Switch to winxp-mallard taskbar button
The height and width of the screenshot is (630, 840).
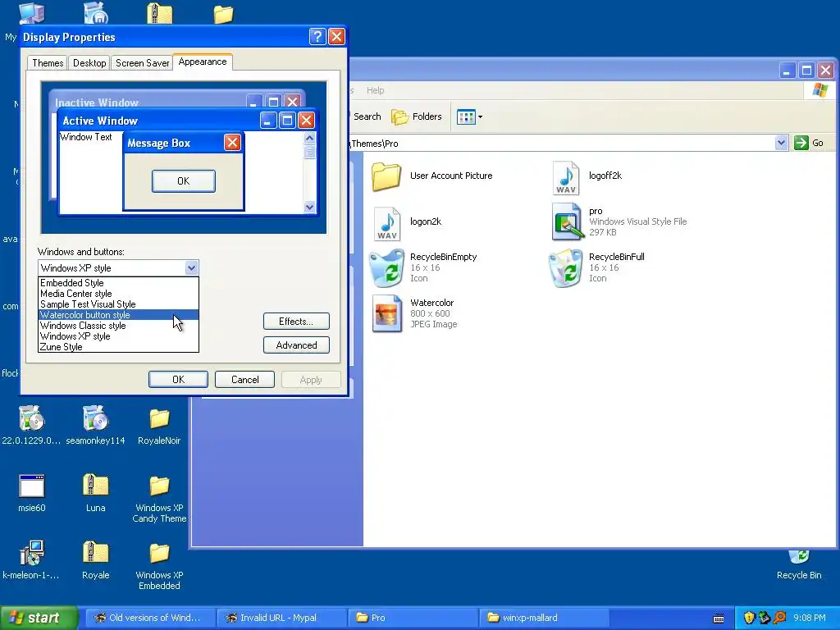pos(544,618)
